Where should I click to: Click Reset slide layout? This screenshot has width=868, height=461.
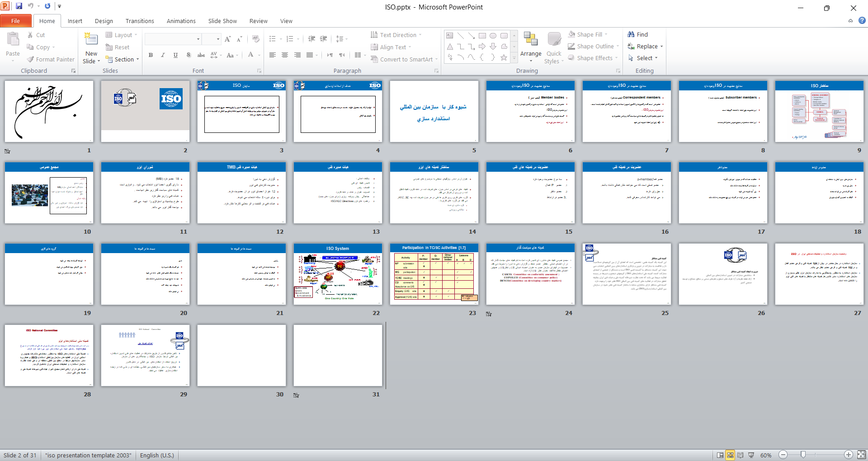(x=117, y=47)
